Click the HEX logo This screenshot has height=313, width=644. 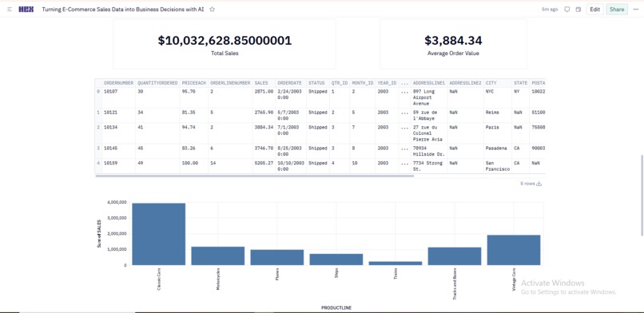pos(26,10)
